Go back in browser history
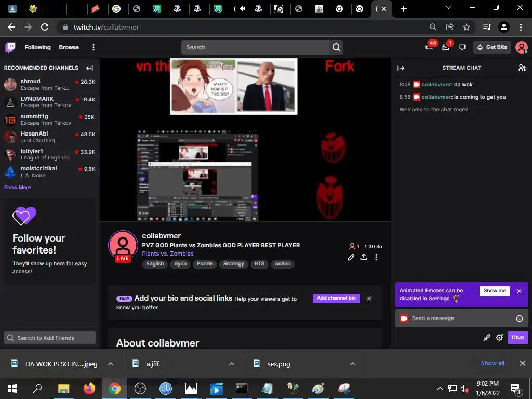Screen dimensions: 532x399 11,27
